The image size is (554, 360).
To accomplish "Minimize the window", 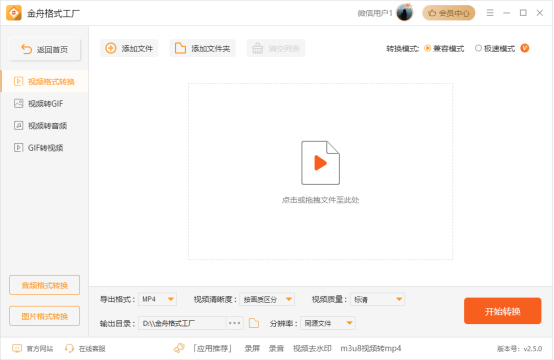I will pyautogui.click(x=506, y=13).
